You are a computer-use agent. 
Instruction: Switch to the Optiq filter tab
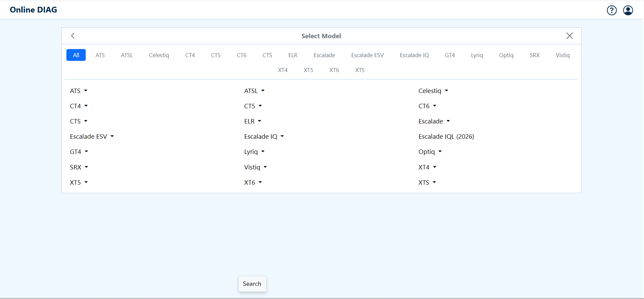506,55
